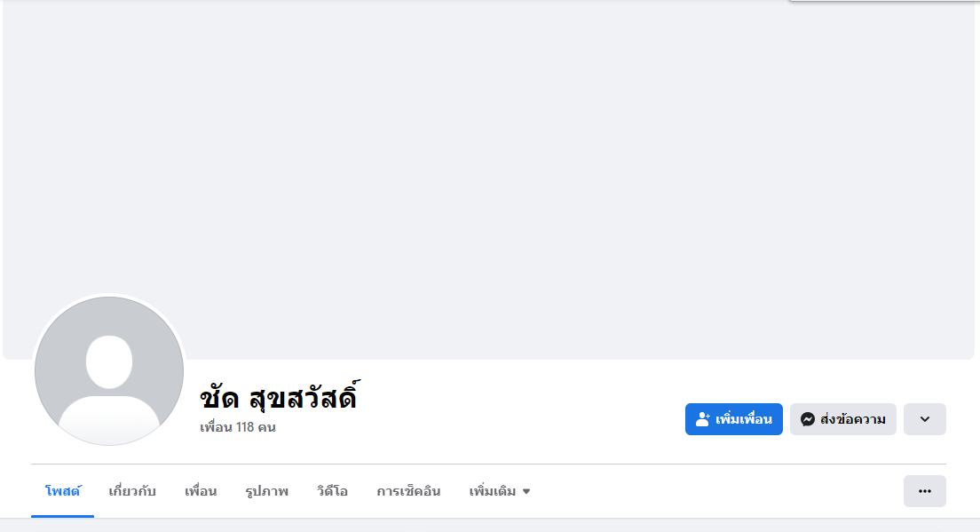
Task: Go to the รูปภาพ tab
Action: (266, 491)
